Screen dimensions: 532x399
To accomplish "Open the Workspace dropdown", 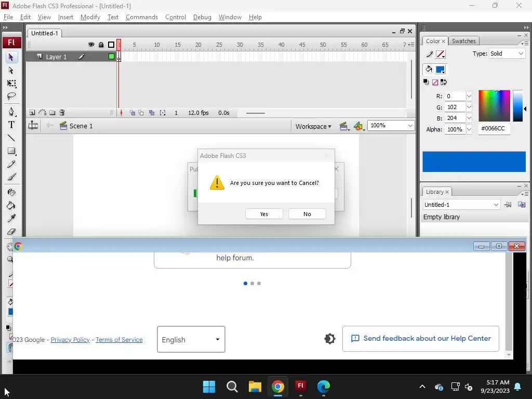I will [313, 126].
